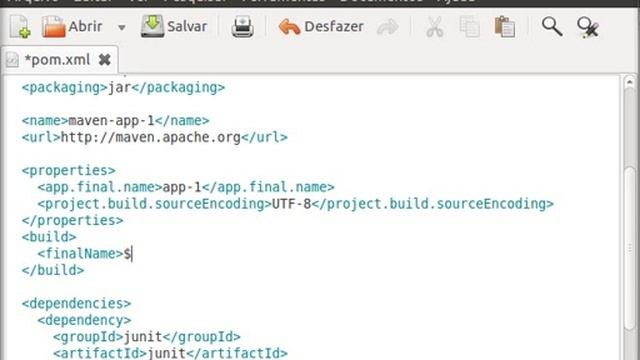Click the opening <build> tag

(49, 237)
